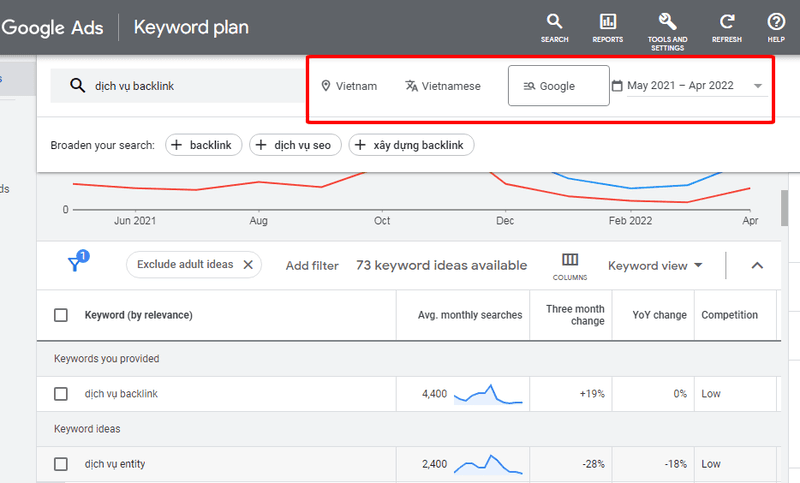Click the Google Ads logo
This screenshot has height=483, width=800.
tap(52, 28)
